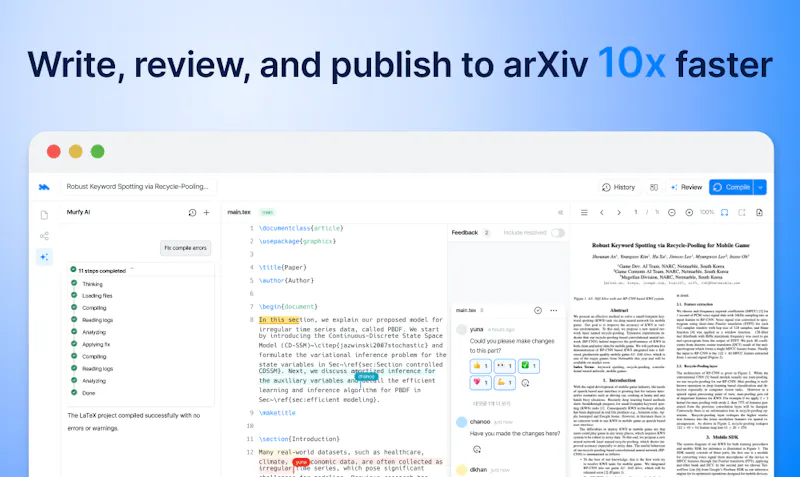
Task: Collapse the 11 steps completed list
Action: [132, 269]
